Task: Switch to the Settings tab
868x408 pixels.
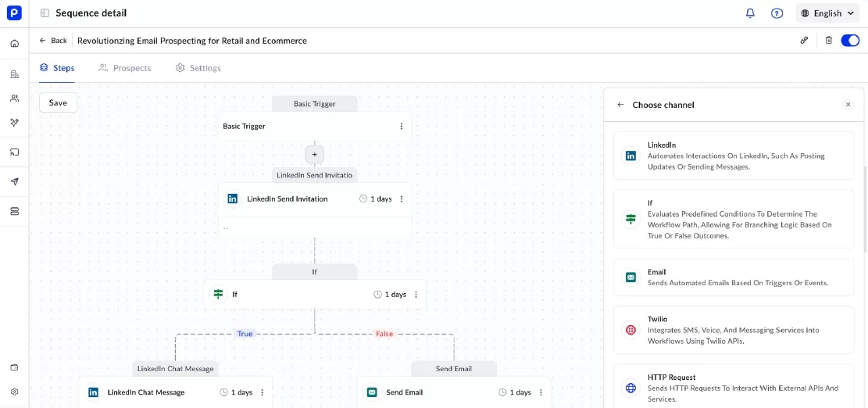Action: pyautogui.click(x=198, y=68)
